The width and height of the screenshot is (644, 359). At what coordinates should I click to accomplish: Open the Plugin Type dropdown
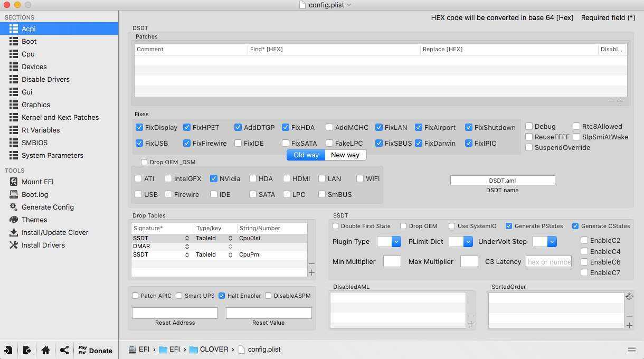(x=389, y=241)
